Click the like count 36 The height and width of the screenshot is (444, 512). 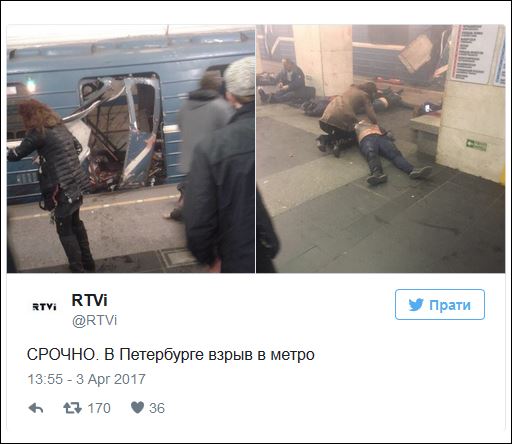[x=157, y=408]
